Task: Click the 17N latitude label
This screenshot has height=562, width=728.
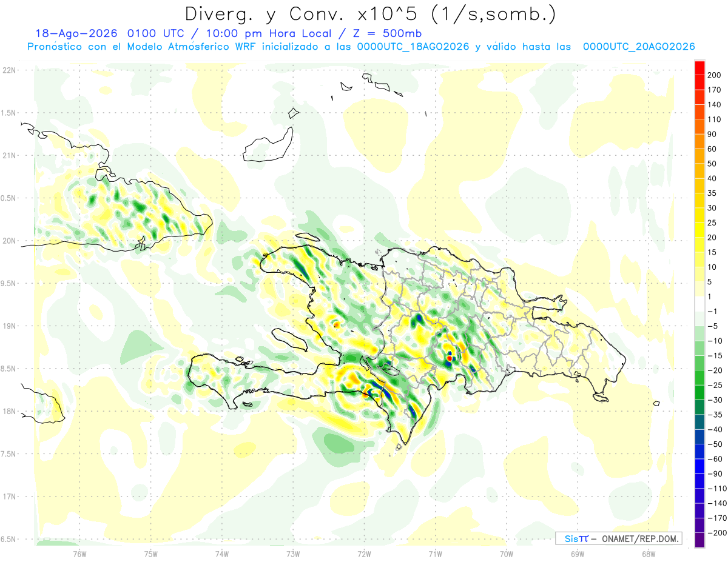Action: pos(8,497)
